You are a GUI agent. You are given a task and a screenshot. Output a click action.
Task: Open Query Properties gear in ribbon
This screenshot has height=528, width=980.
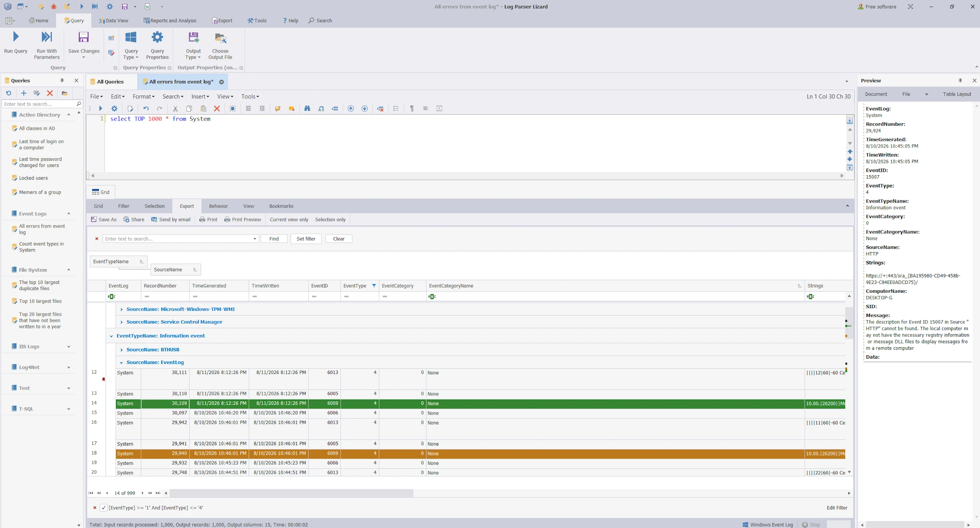pos(157,46)
